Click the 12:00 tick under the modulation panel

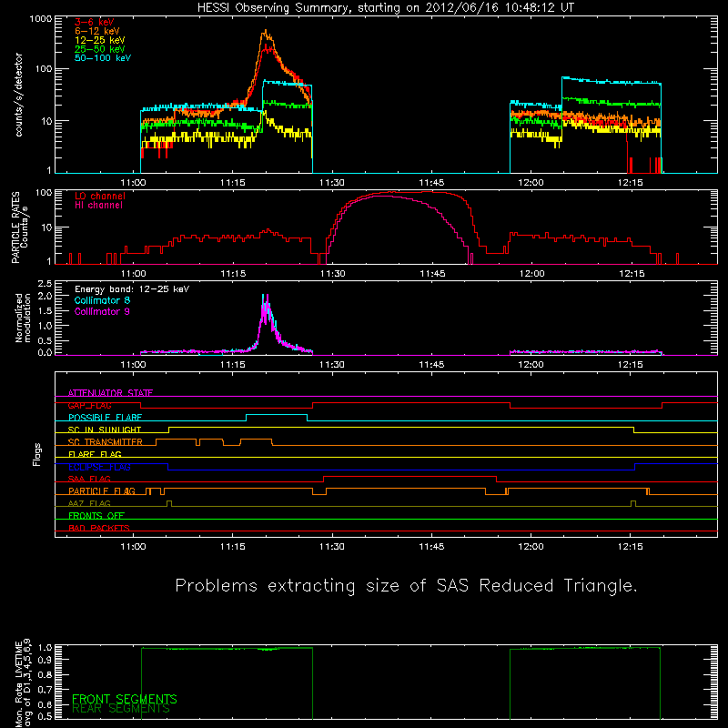pyautogui.click(x=531, y=365)
